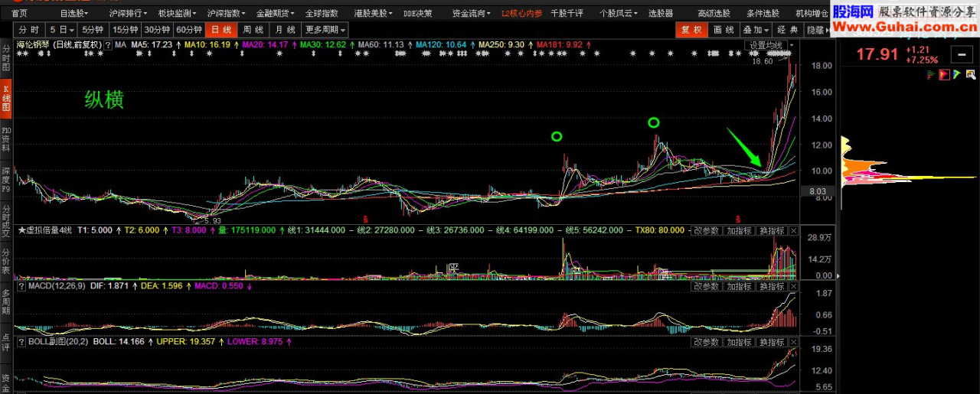Expand the 金融期货 dropdown menu

275,13
